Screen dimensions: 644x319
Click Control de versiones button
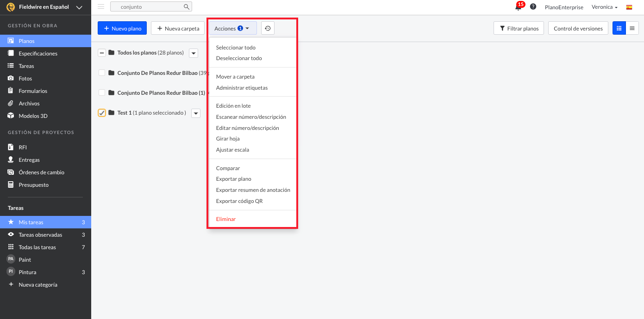pos(578,28)
